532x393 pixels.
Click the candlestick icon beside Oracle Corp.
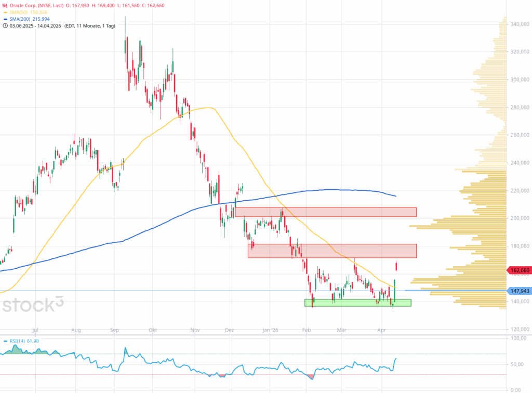(5, 4)
